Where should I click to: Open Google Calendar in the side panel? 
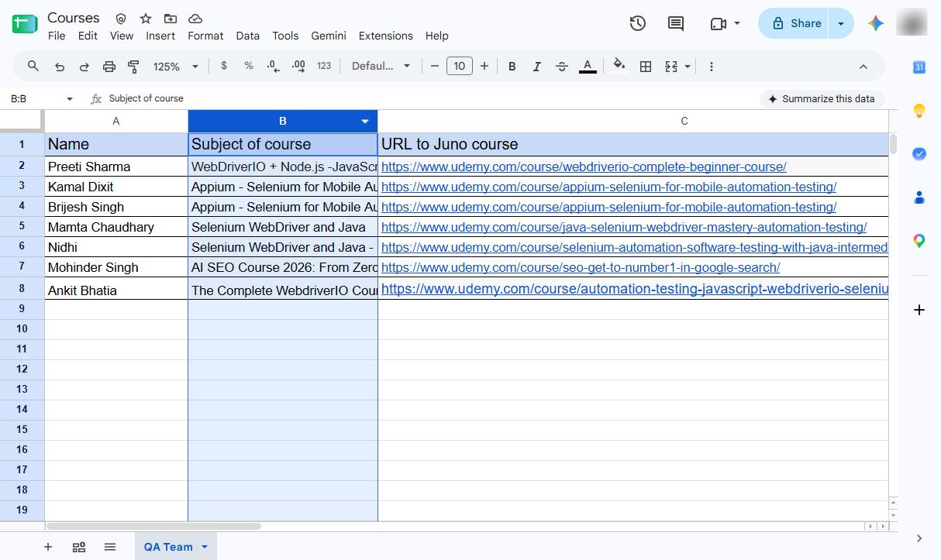919,67
